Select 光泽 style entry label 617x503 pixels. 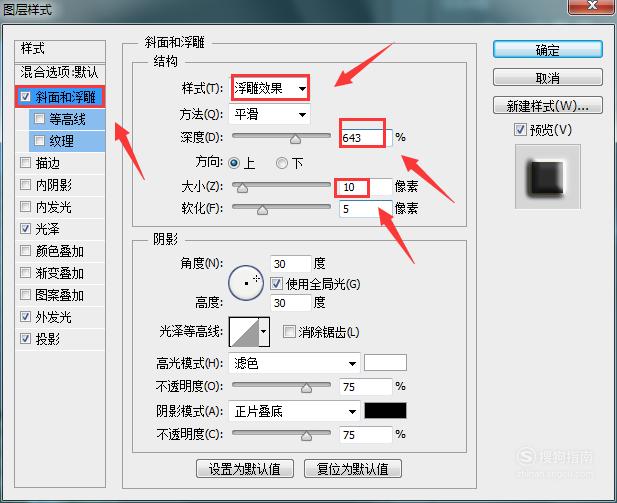(x=48, y=229)
